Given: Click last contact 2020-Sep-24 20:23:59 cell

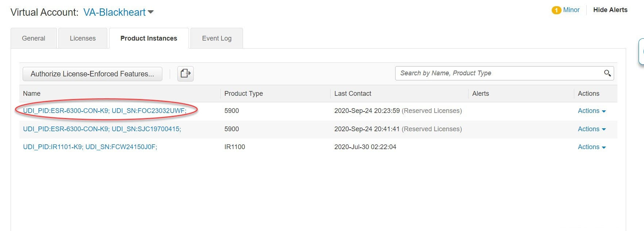Looking at the screenshot, I should pos(398,111).
